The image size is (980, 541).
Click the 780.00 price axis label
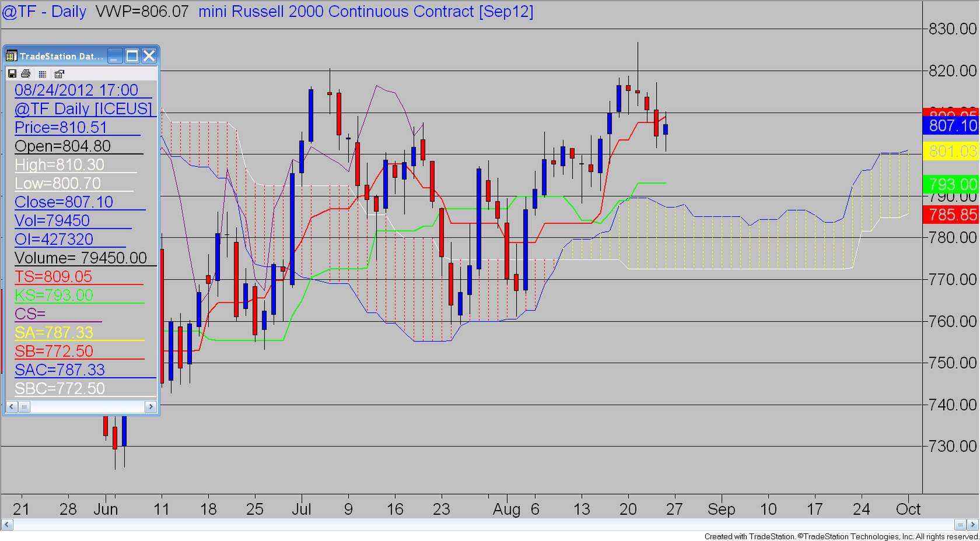point(953,238)
